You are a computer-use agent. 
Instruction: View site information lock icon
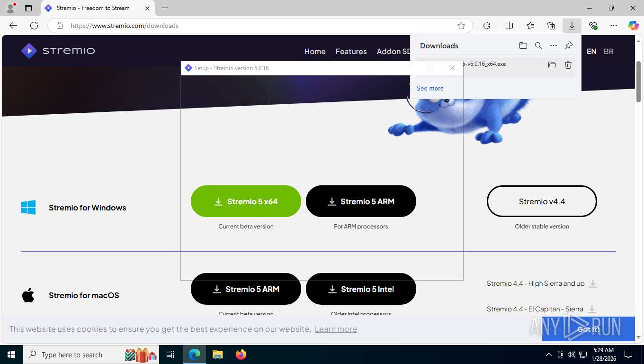point(60,26)
